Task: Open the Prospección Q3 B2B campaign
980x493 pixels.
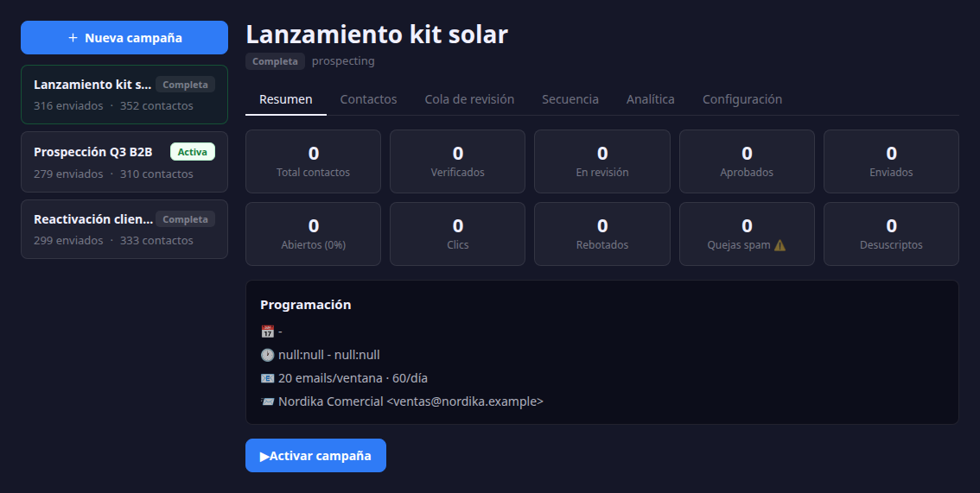Action: 124,161
